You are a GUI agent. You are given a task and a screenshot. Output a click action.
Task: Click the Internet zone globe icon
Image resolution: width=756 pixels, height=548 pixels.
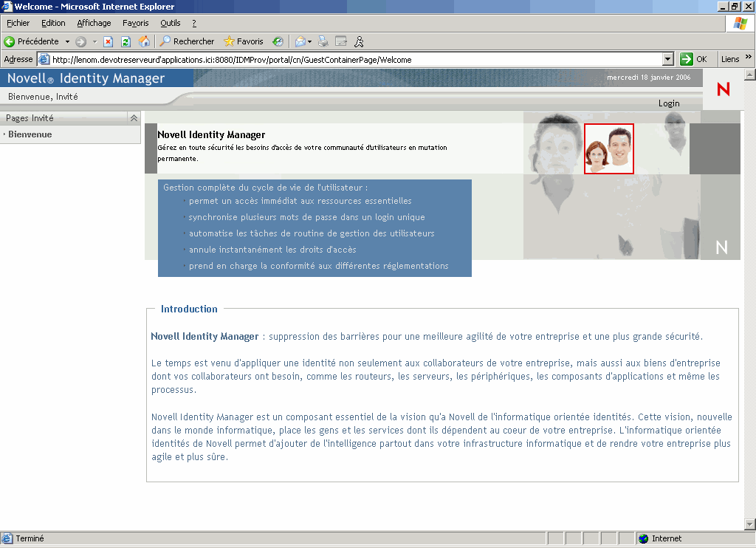tap(643, 539)
